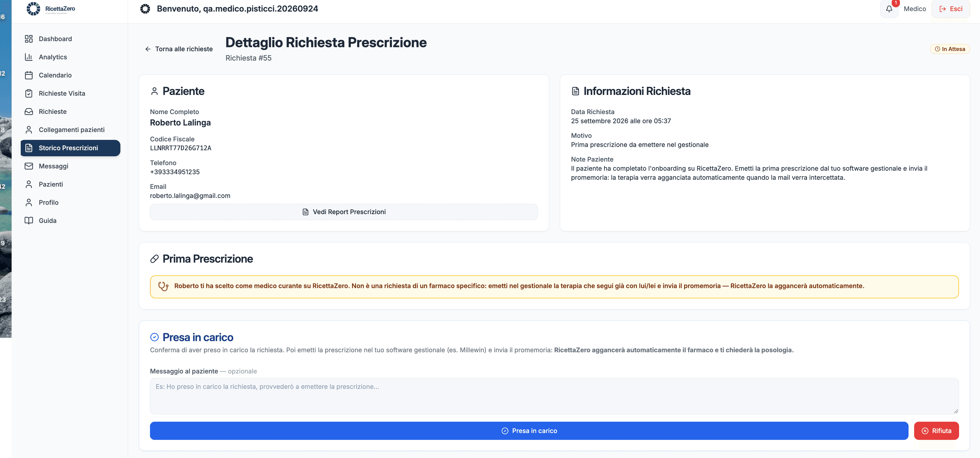Click patient name Roberto Lalinga
The height and width of the screenshot is (458, 980).
tap(180, 123)
